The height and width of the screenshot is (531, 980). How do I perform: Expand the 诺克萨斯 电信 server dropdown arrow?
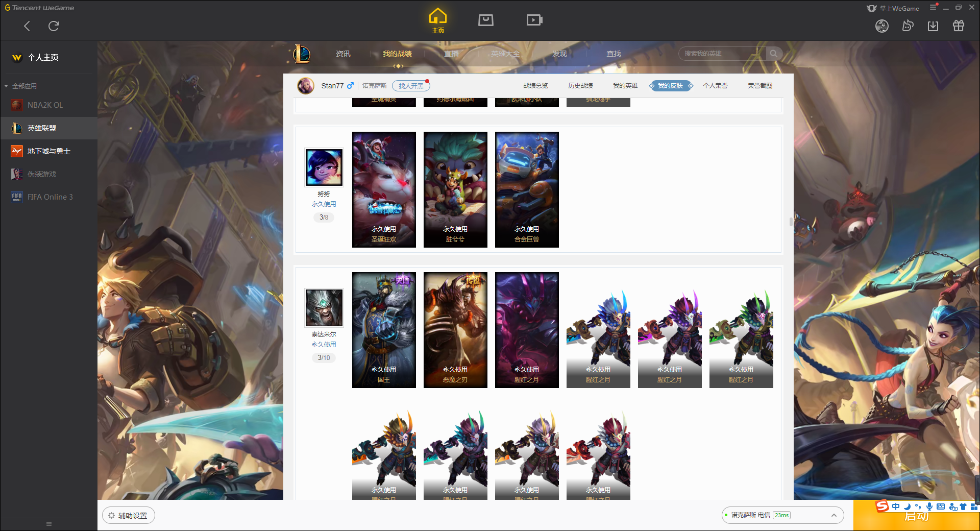[x=834, y=515]
